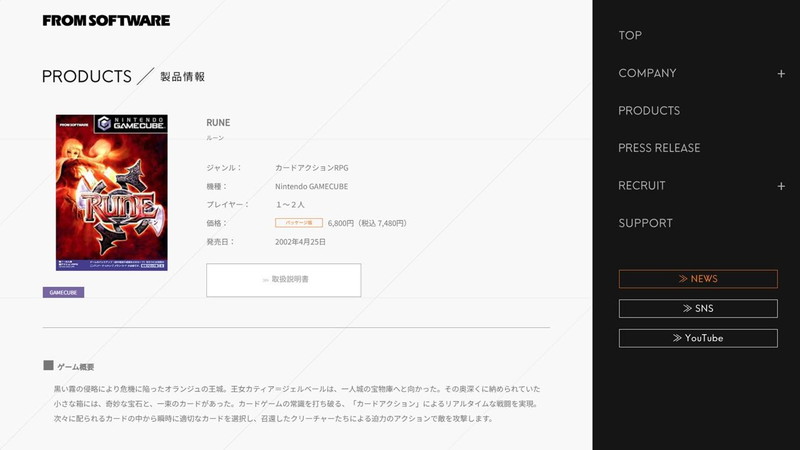
Task: Open the SNS links button
Action: 698,309
